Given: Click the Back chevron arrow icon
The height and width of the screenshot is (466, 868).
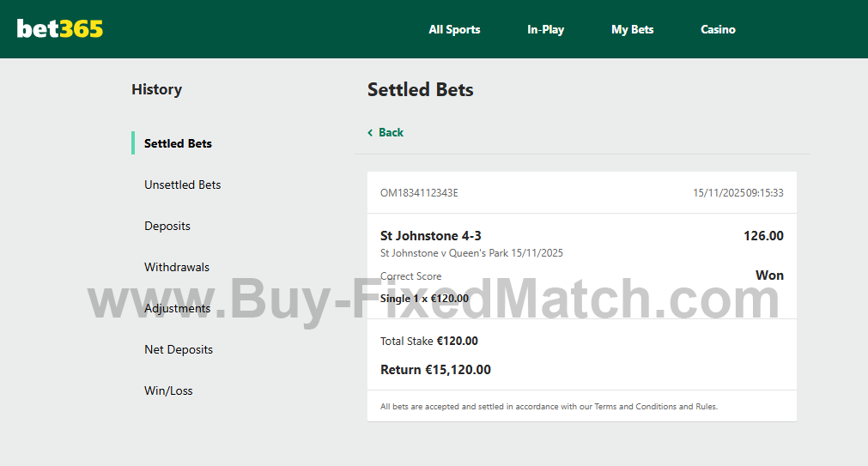Looking at the screenshot, I should (x=370, y=133).
